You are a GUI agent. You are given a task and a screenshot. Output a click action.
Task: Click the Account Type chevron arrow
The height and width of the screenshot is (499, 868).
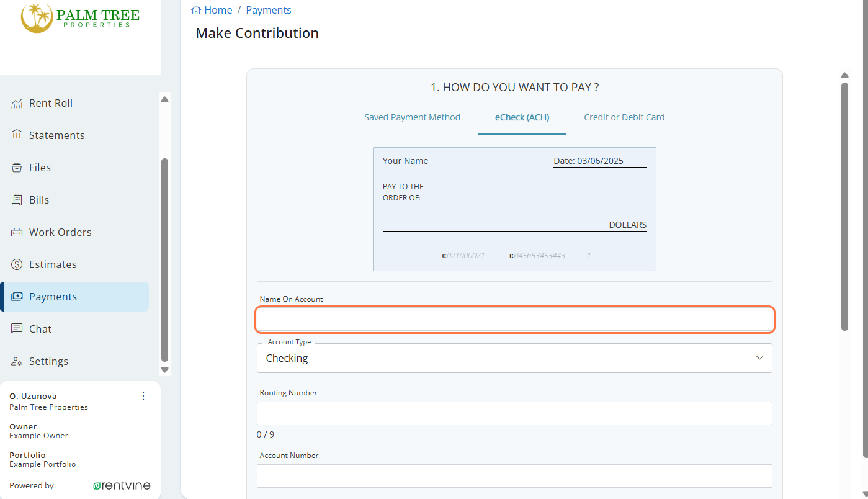[x=759, y=358]
